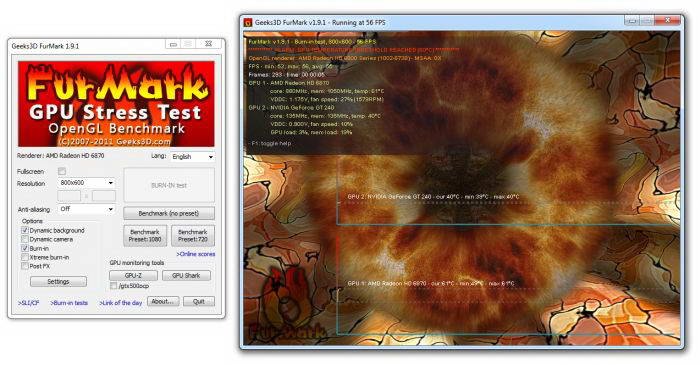Enable the Dynamic camera checkbox
This screenshot has width=700, height=365.
tap(25, 239)
